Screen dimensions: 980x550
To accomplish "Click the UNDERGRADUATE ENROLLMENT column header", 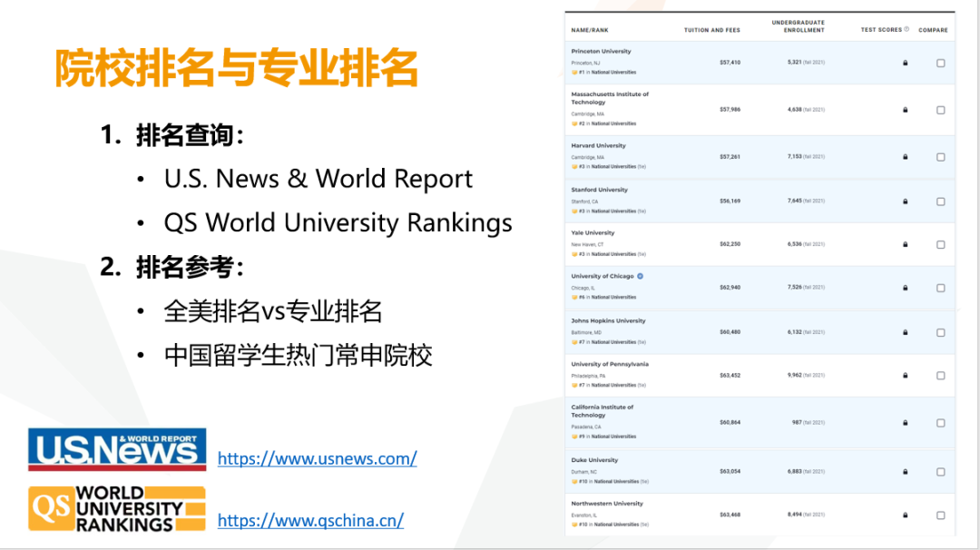I will 799,26.
